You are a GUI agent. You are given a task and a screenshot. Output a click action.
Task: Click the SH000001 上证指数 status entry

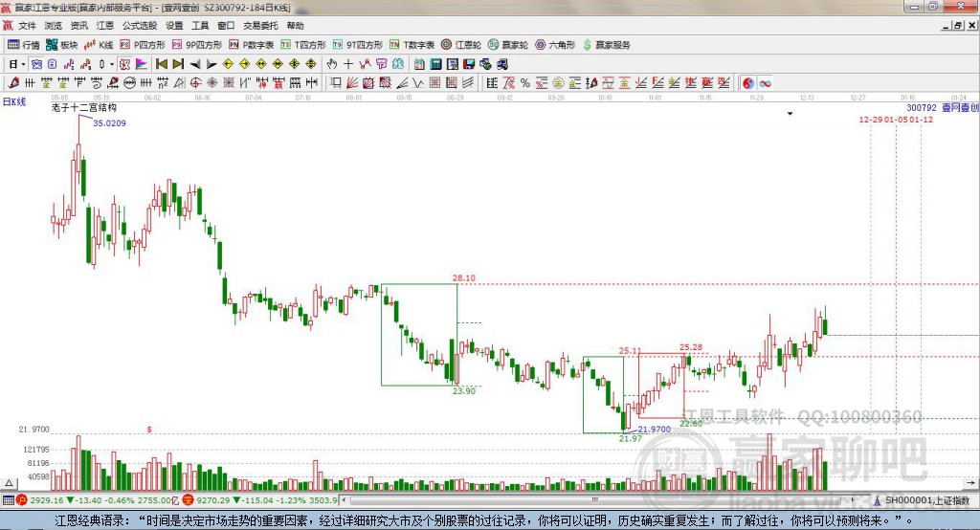pyautogui.click(x=922, y=500)
